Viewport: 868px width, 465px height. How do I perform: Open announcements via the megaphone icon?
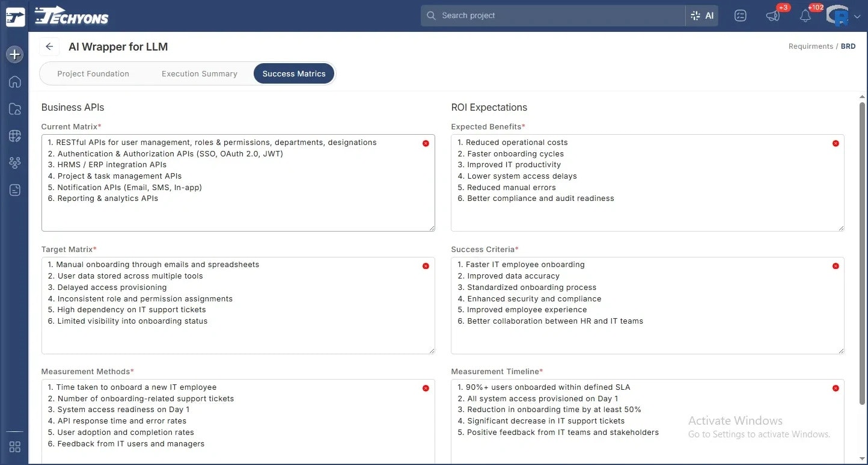tap(773, 16)
